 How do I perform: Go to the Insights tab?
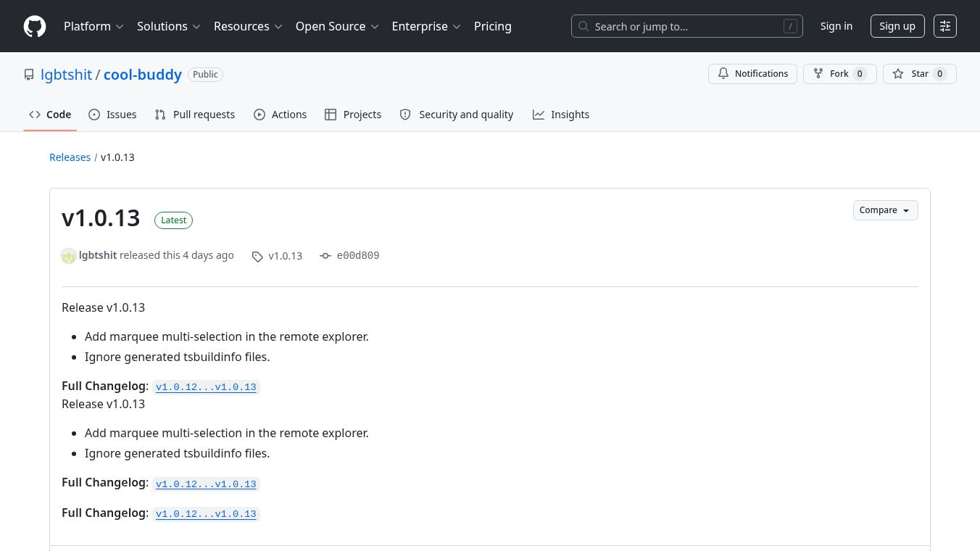point(561,115)
